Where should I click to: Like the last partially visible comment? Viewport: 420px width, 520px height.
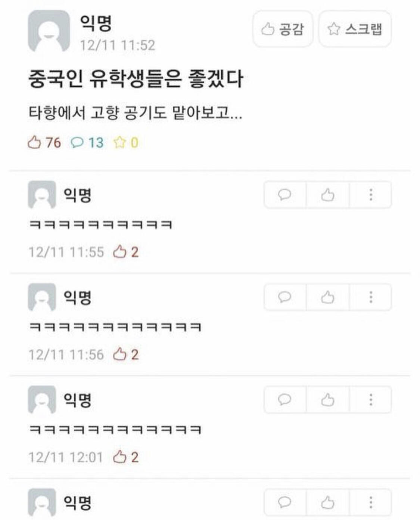(x=328, y=502)
